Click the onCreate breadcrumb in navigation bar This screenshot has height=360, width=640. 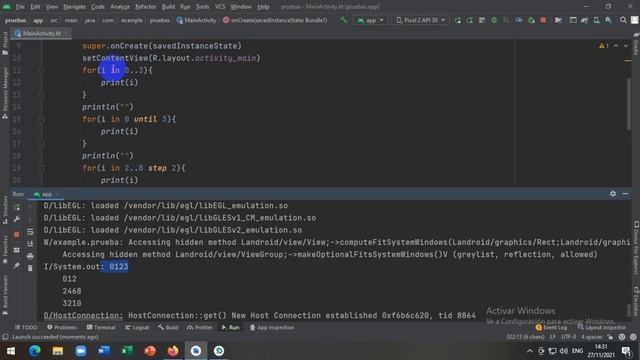pyautogui.click(x=275, y=20)
